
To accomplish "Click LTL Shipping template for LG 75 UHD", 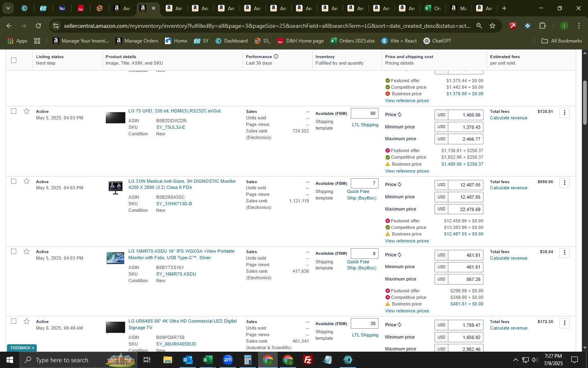I will 365,125.
